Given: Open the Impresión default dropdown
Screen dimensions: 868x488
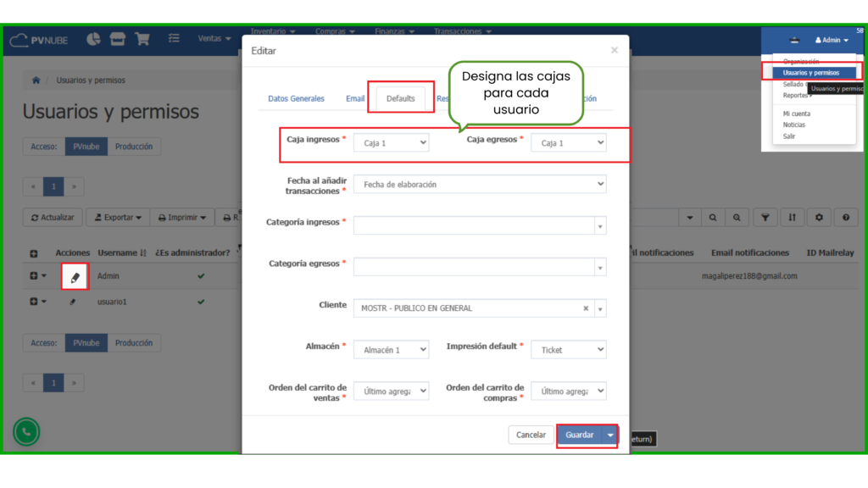Looking at the screenshot, I should tap(568, 349).
